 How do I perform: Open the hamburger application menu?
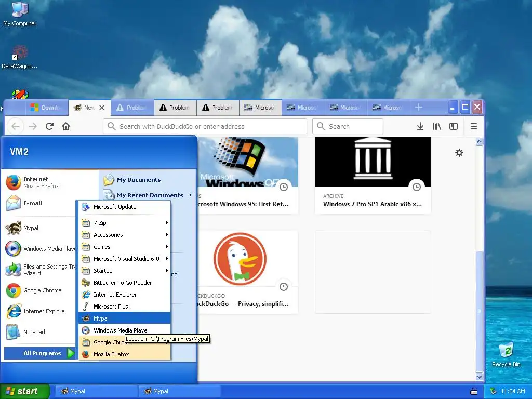pos(474,126)
